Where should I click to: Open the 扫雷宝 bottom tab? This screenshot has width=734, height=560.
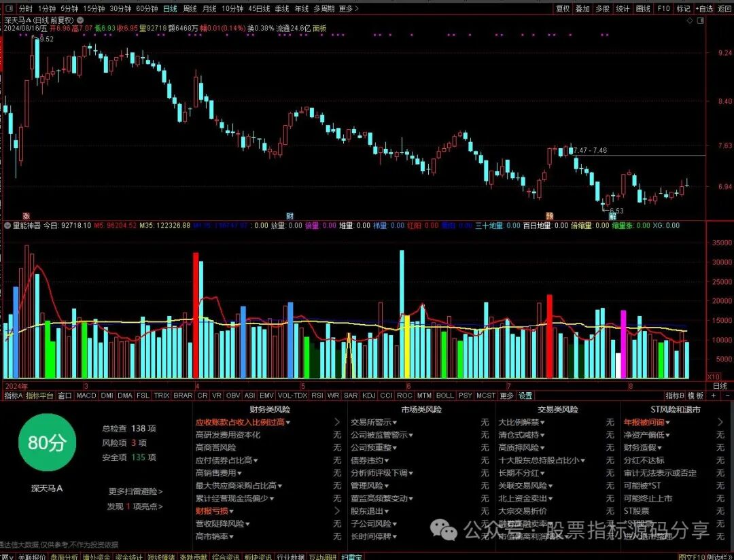[x=351, y=557]
